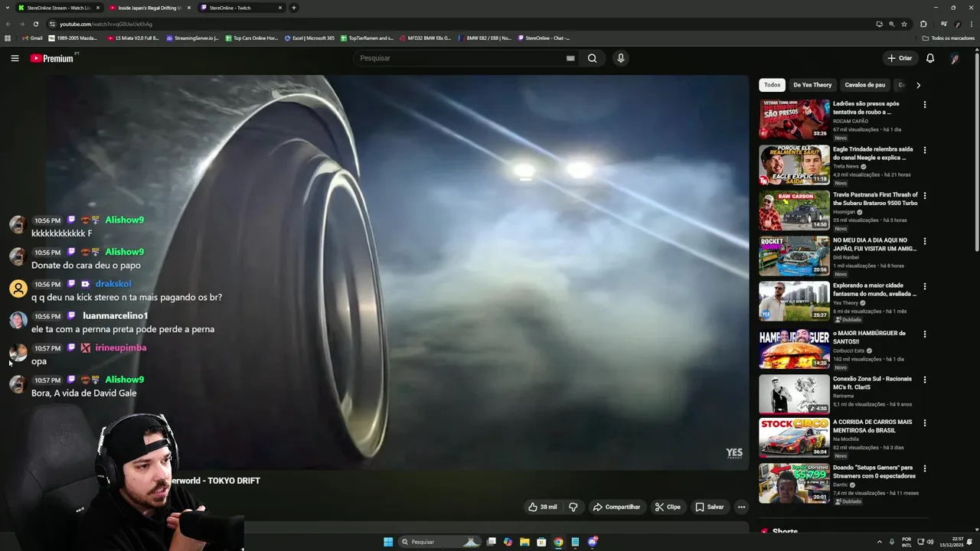Open LS Miata V2.0 Full bookmark
Viewport: 980px width, 551px height.
[x=133, y=37]
